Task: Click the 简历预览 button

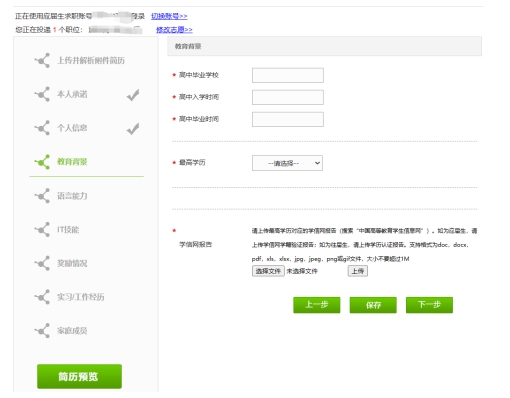Action: pyautogui.click(x=79, y=376)
